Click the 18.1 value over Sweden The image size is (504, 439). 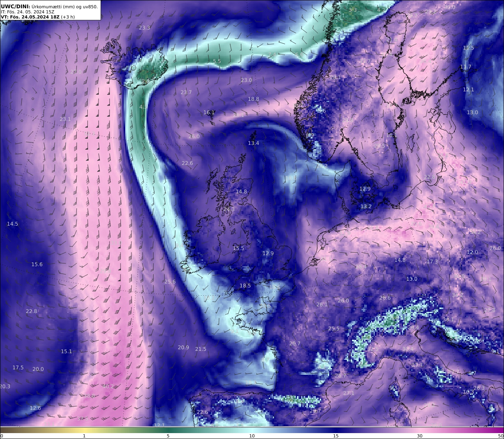pyautogui.click(x=391, y=135)
